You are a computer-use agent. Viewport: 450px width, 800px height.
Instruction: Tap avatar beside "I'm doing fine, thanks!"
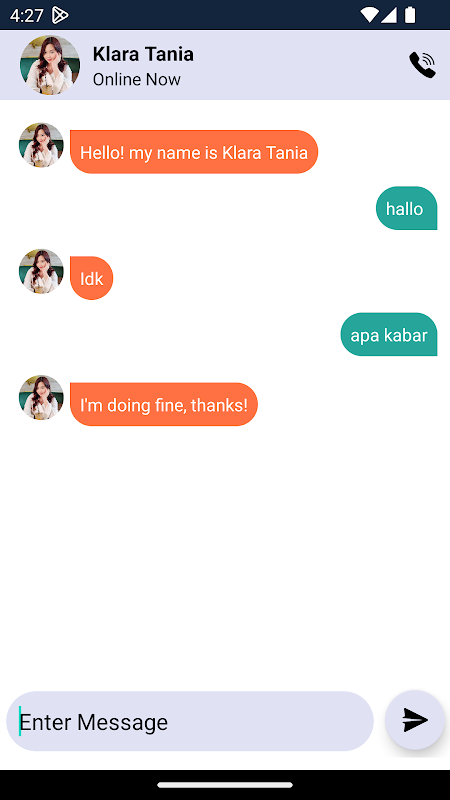[41, 398]
